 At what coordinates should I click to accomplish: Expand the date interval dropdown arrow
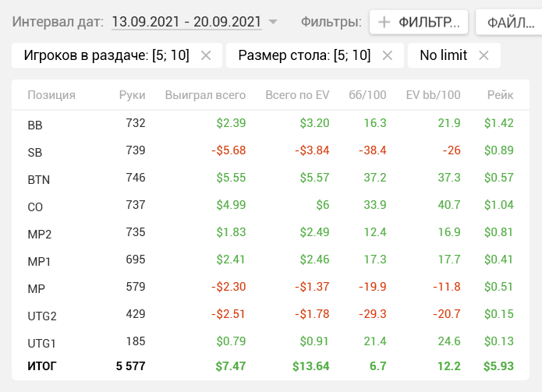[x=273, y=23]
